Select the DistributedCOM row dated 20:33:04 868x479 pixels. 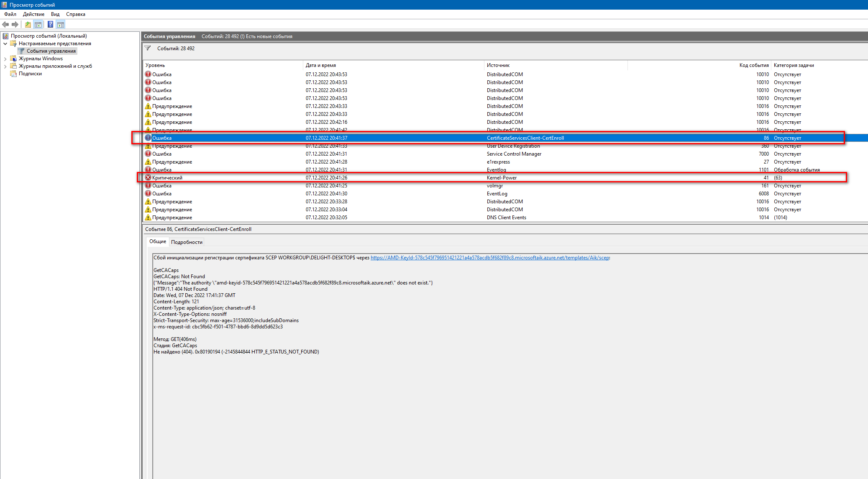505,209
